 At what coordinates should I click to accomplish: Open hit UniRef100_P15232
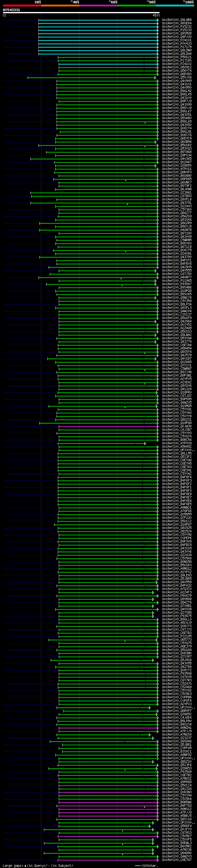(x=176, y=27)
